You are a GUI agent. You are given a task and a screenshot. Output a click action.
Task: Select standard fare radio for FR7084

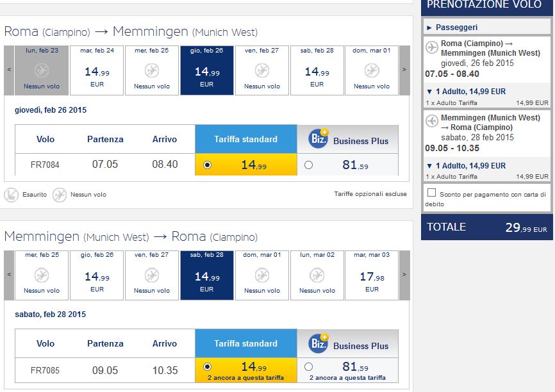[x=207, y=165]
